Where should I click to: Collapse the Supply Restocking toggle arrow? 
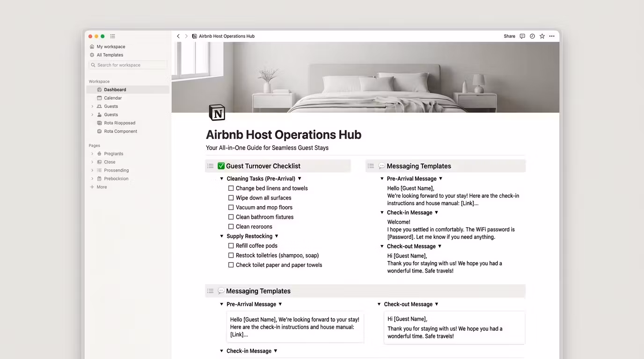point(222,236)
